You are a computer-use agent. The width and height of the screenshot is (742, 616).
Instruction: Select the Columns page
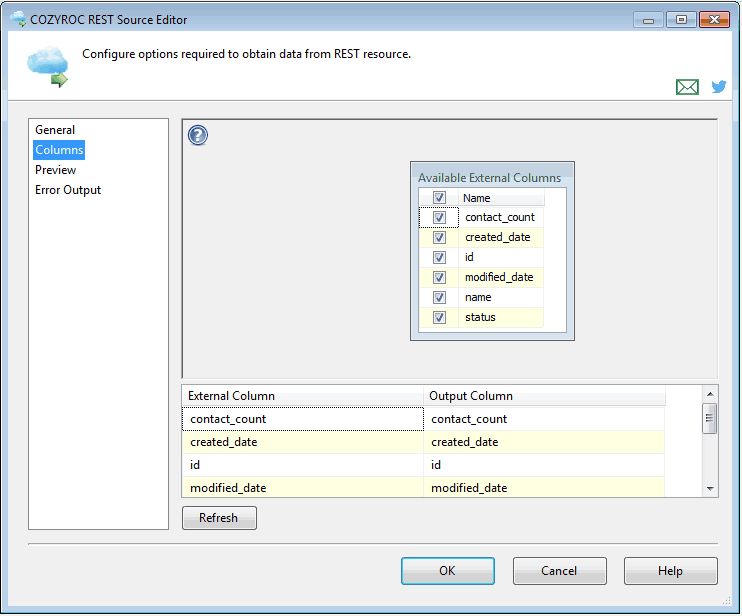59,150
